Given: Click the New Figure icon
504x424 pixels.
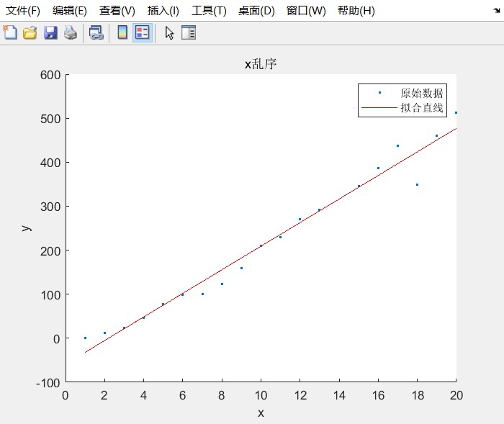Looking at the screenshot, I should pyautogui.click(x=10, y=32).
